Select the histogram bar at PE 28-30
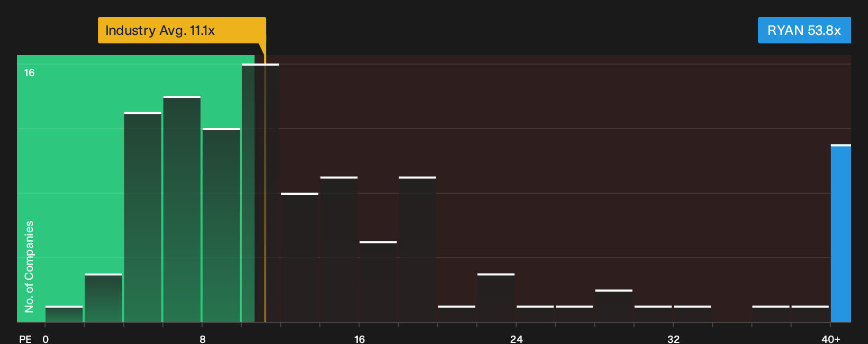The image size is (868, 344). 613,306
